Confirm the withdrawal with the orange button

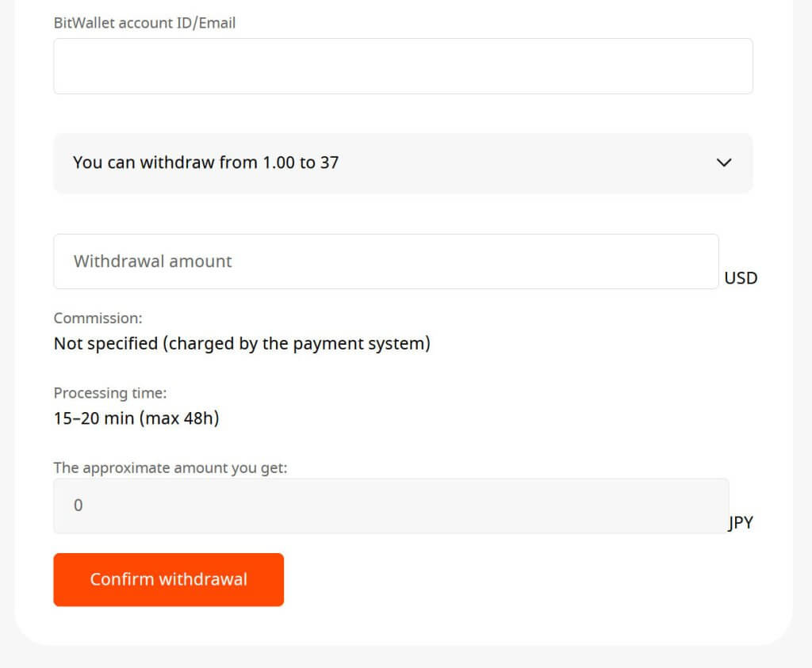168,579
